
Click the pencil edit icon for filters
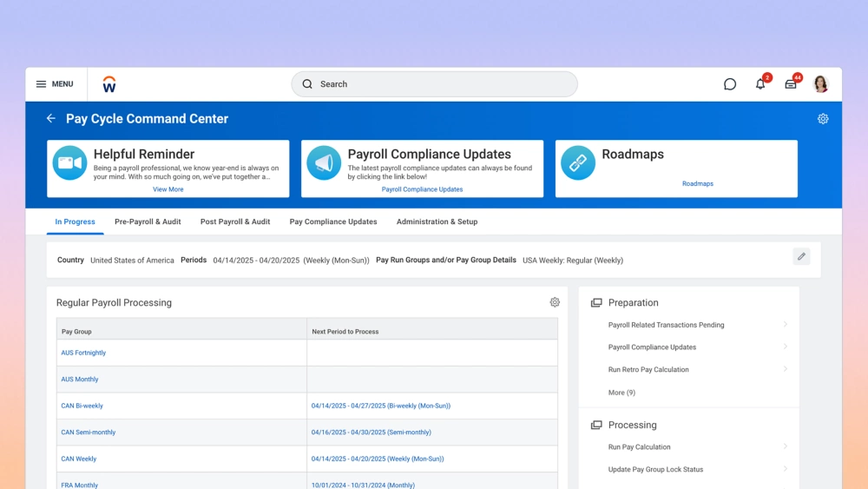pyautogui.click(x=801, y=256)
